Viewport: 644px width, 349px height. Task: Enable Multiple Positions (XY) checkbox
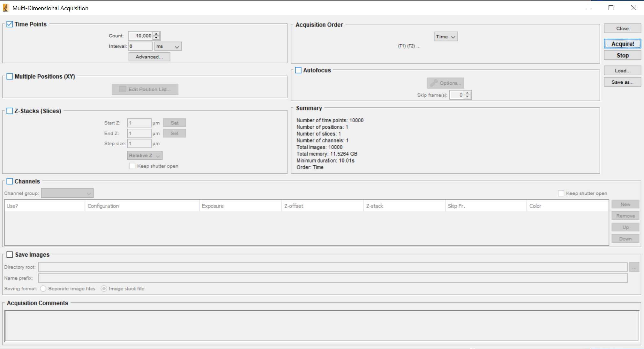click(10, 76)
